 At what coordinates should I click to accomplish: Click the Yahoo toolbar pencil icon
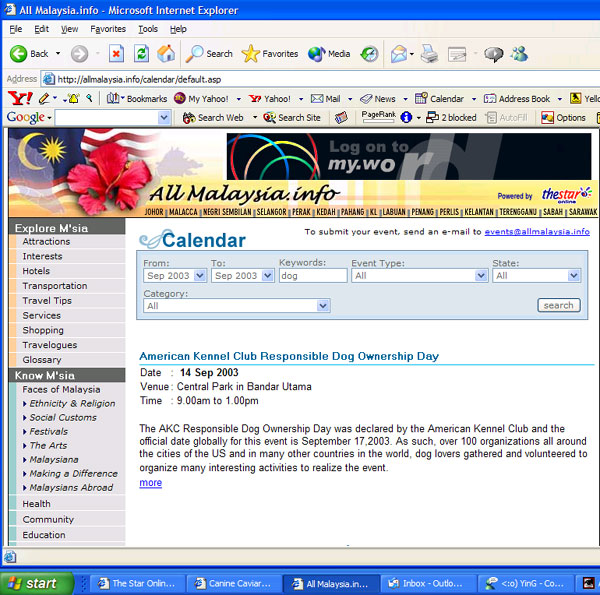click(44, 99)
